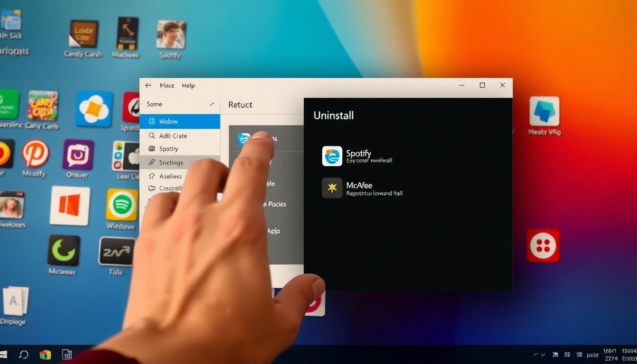637x364 pixels.
Task: Open the Dirploge document icon
Action: pyautogui.click(x=15, y=301)
